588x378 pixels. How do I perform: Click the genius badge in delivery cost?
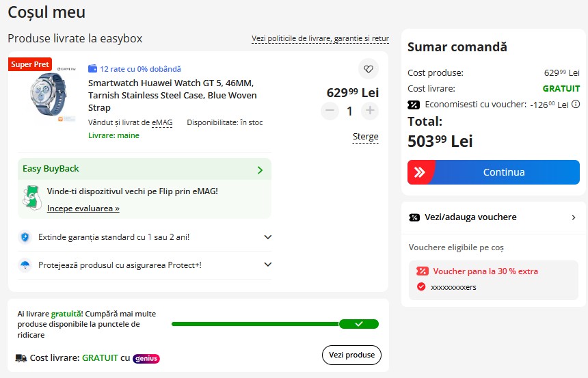point(146,358)
